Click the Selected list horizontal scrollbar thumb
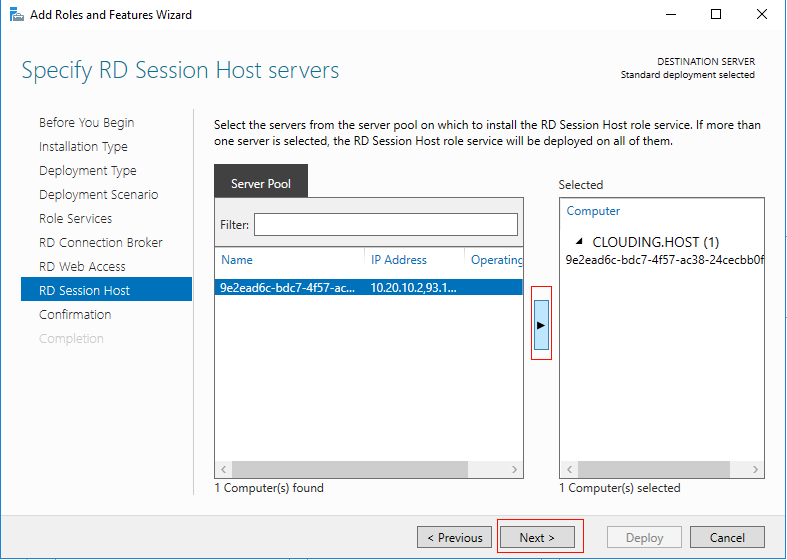The width and height of the screenshot is (787, 560). point(653,469)
